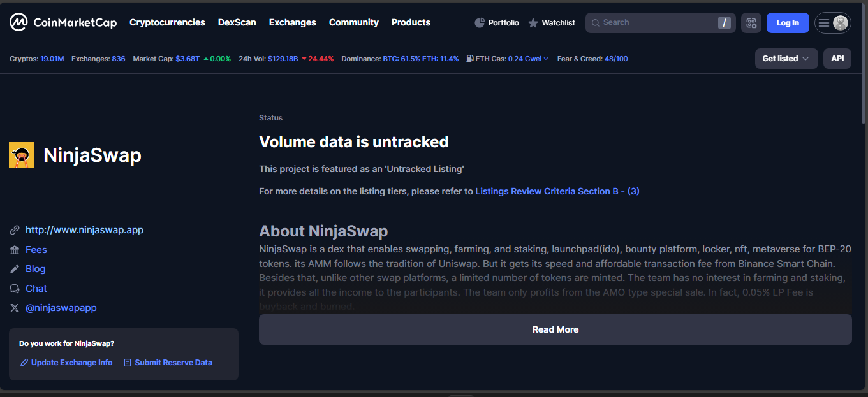Image resolution: width=868 pixels, height=397 pixels.
Task: Click the user avatar picture
Action: [841, 23]
